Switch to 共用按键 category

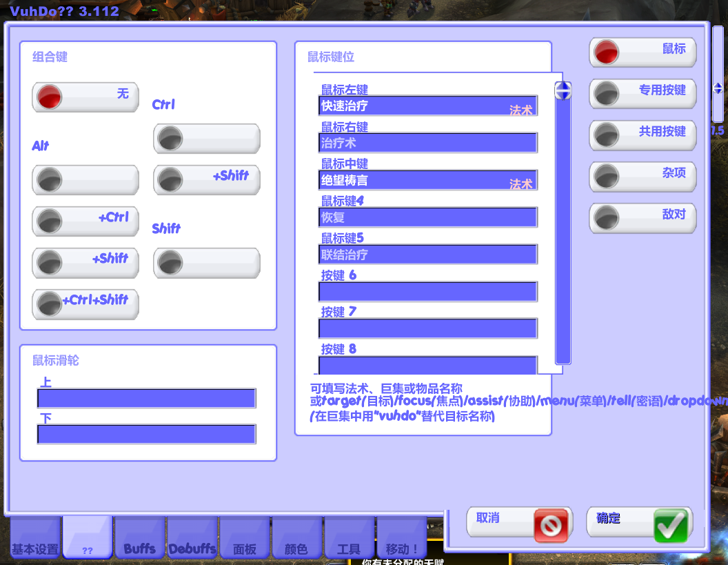tap(607, 135)
